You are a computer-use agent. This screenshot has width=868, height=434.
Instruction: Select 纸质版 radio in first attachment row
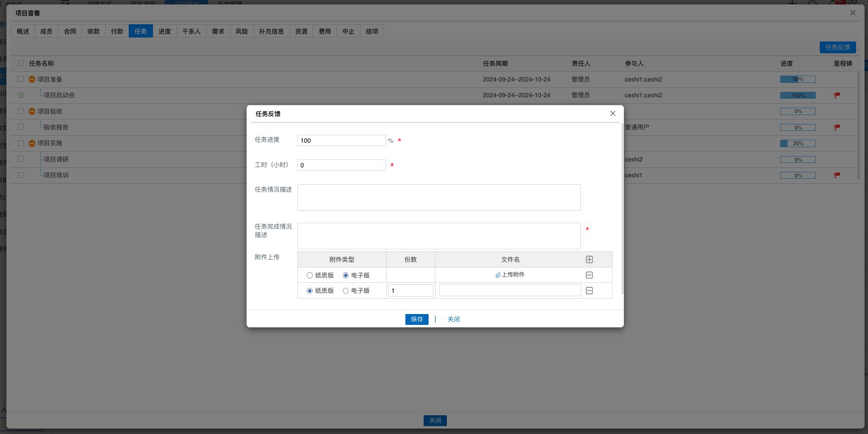(x=310, y=276)
